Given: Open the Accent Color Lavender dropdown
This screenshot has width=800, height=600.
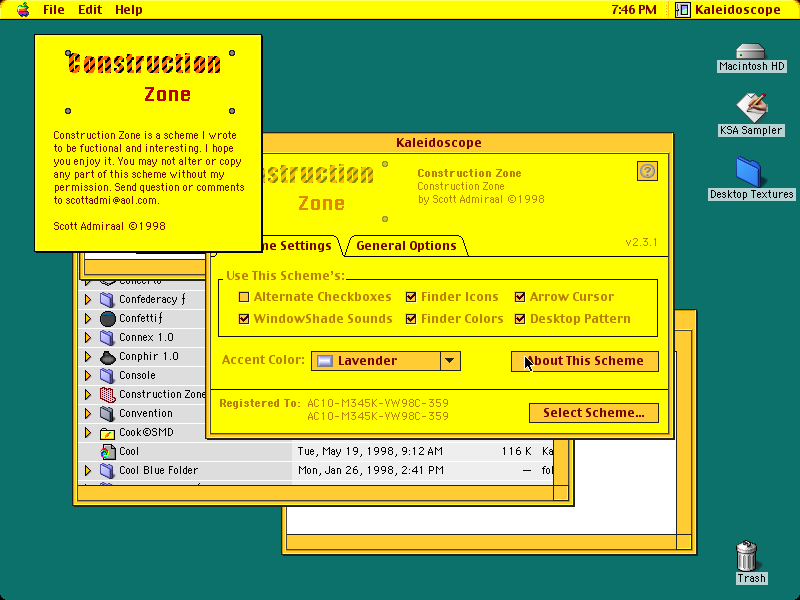Looking at the screenshot, I should 386,361.
